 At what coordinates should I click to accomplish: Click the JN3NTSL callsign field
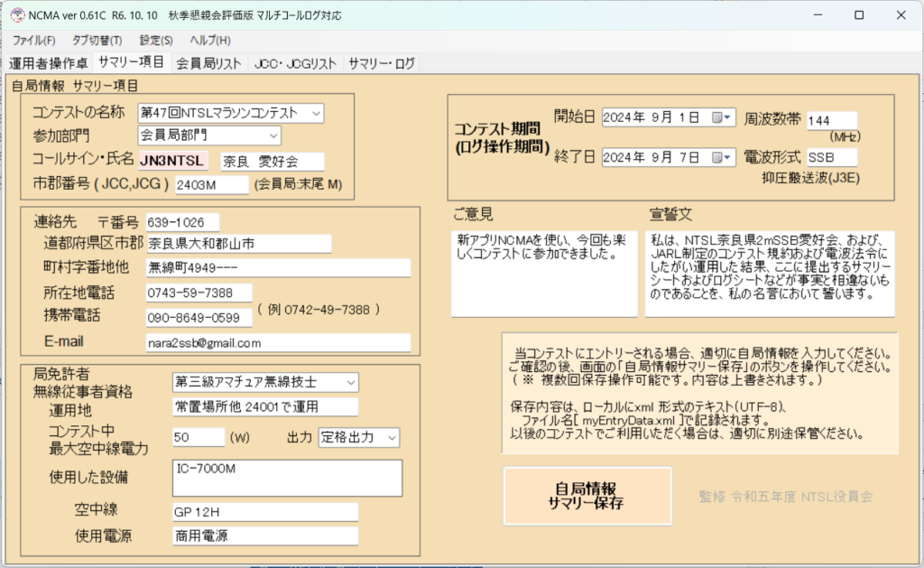coord(172,161)
